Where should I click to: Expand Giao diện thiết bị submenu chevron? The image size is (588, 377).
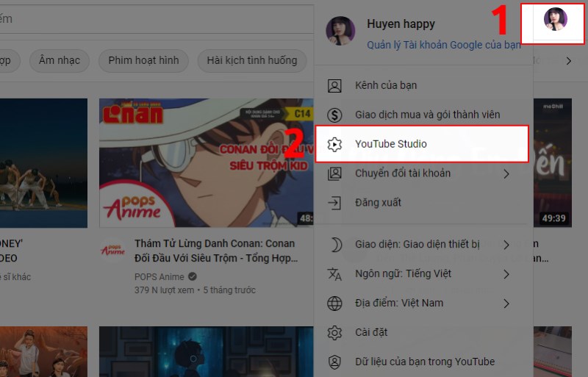(x=506, y=245)
